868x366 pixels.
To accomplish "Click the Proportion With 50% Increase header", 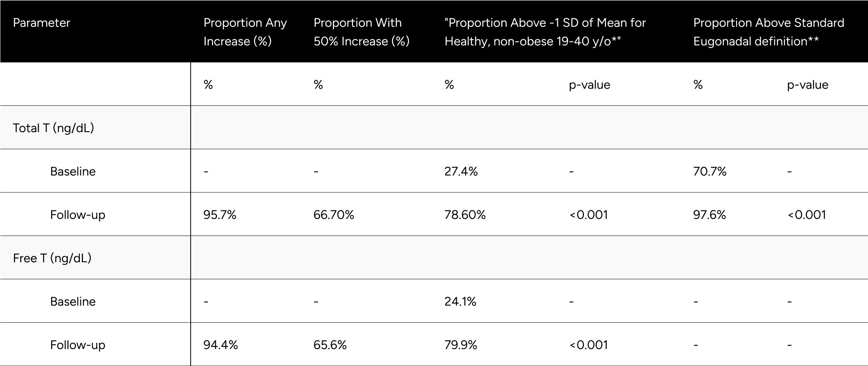I will coord(362,32).
